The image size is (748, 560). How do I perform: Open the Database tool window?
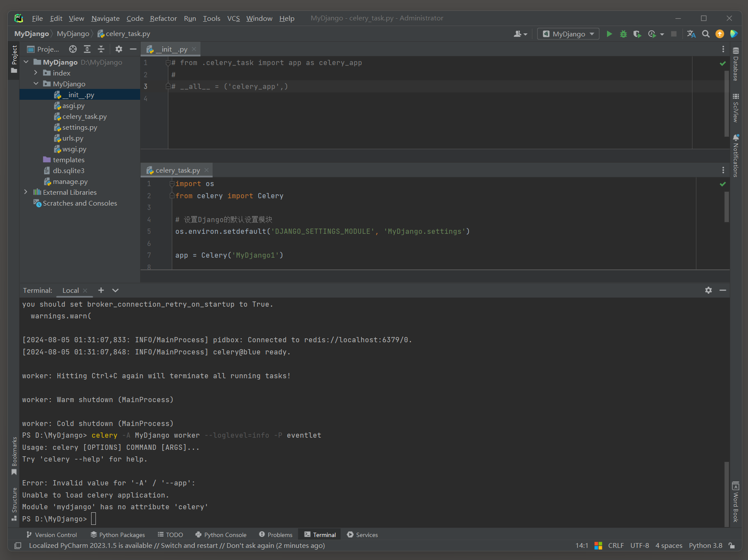(x=736, y=64)
